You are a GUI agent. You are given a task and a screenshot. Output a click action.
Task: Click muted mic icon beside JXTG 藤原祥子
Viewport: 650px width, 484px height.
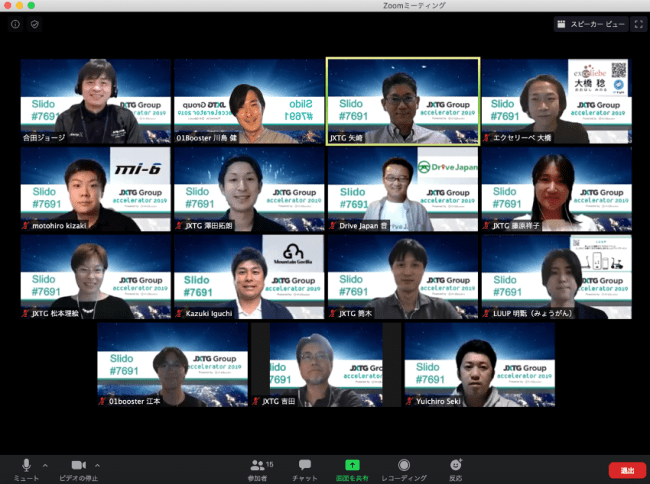pyautogui.click(x=487, y=225)
